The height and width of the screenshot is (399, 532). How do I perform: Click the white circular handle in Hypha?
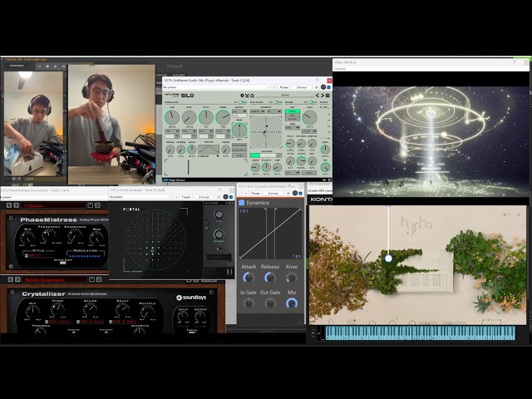[388, 259]
